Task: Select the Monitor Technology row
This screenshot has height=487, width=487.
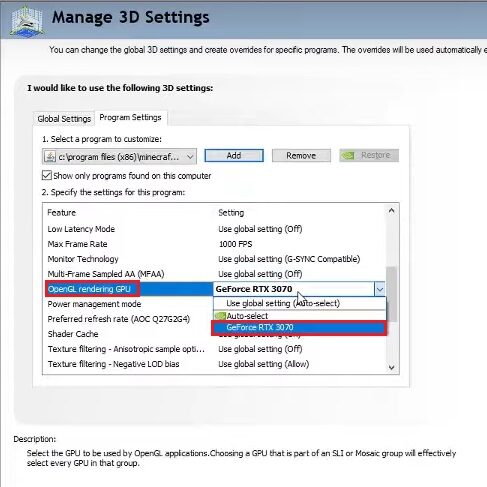Action: [214, 259]
